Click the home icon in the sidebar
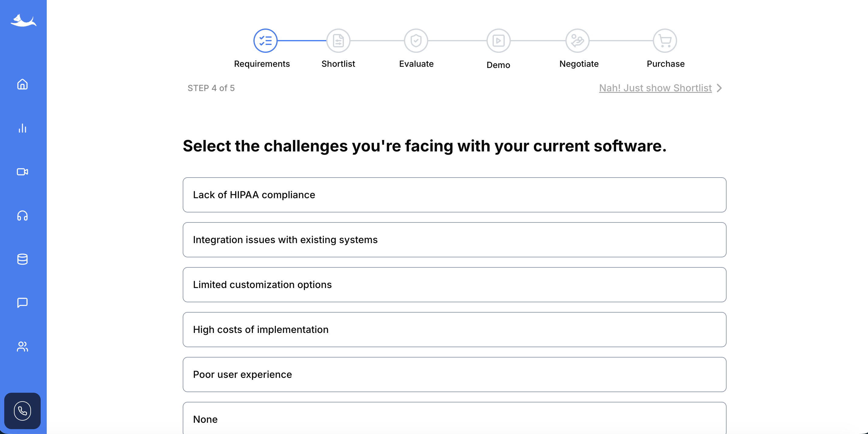The image size is (868, 434). coord(22,84)
